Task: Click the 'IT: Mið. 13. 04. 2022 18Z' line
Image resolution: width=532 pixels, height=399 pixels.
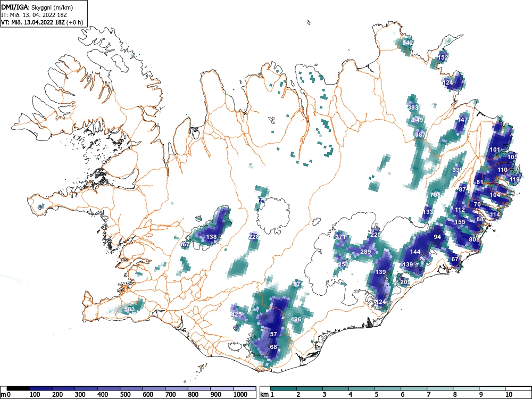Action: tap(33, 15)
